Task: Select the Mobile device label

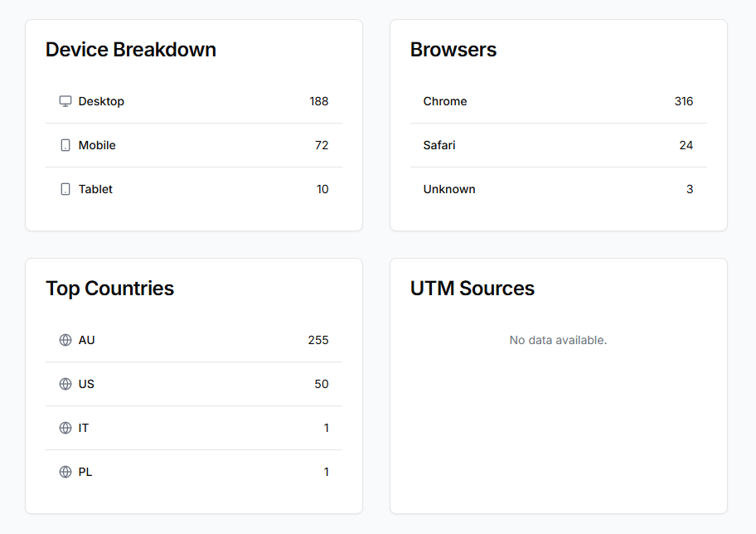Action: point(97,145)
